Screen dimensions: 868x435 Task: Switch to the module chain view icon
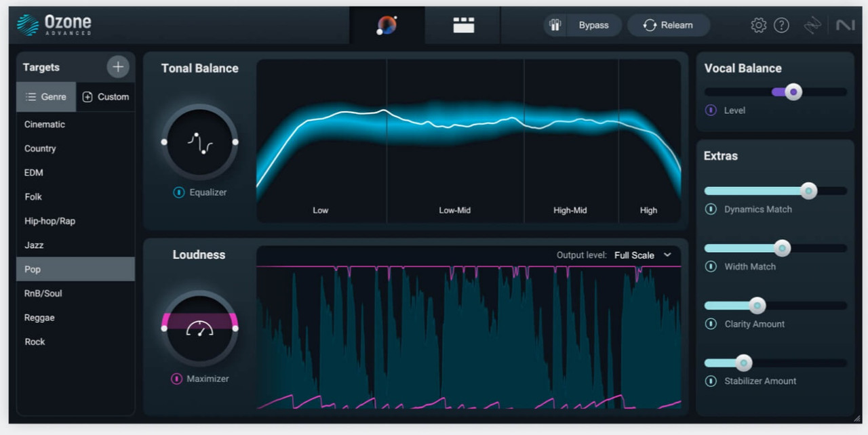tap(464, 26)
